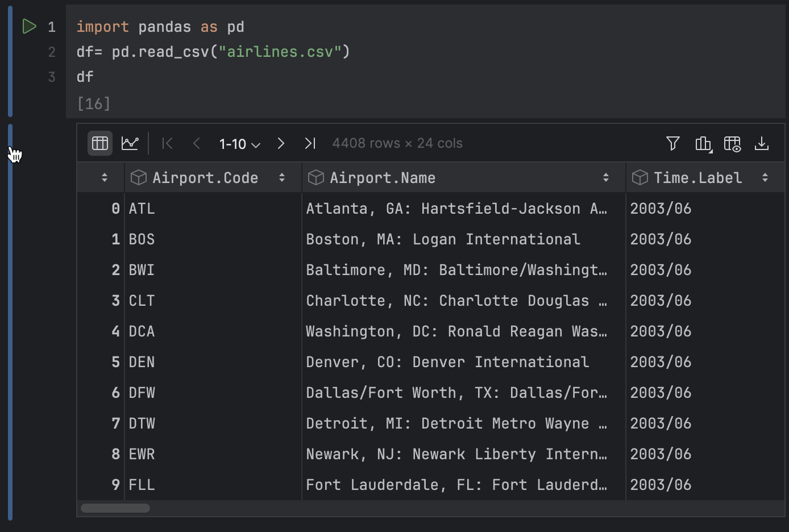Screen dimensions: 789x532
Task: Toggle sorting on Airport.Name column
Action: [x=606, y=177]
